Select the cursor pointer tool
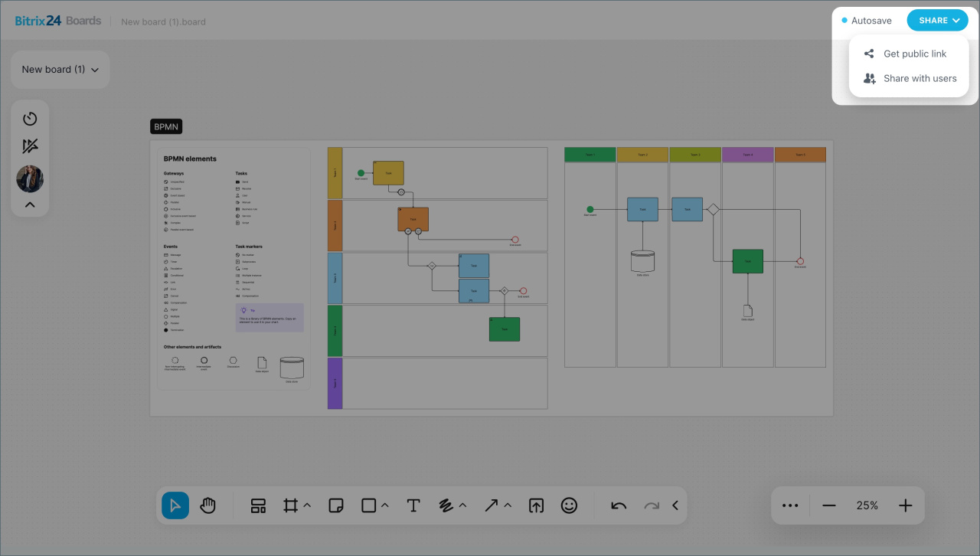This screenshot has height=556, width=980. 175,505
